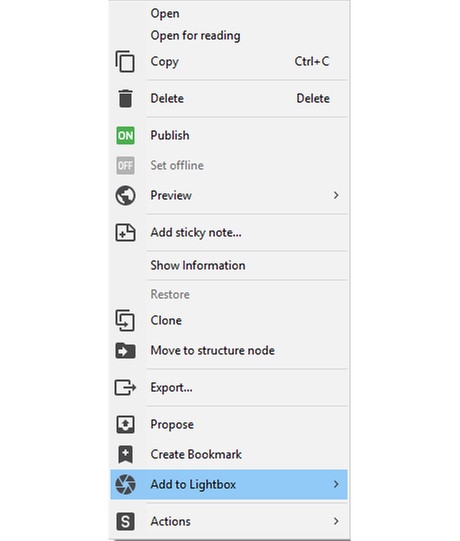Click the sticky note plus icon

pyautogui.click(x=125, y=233)
